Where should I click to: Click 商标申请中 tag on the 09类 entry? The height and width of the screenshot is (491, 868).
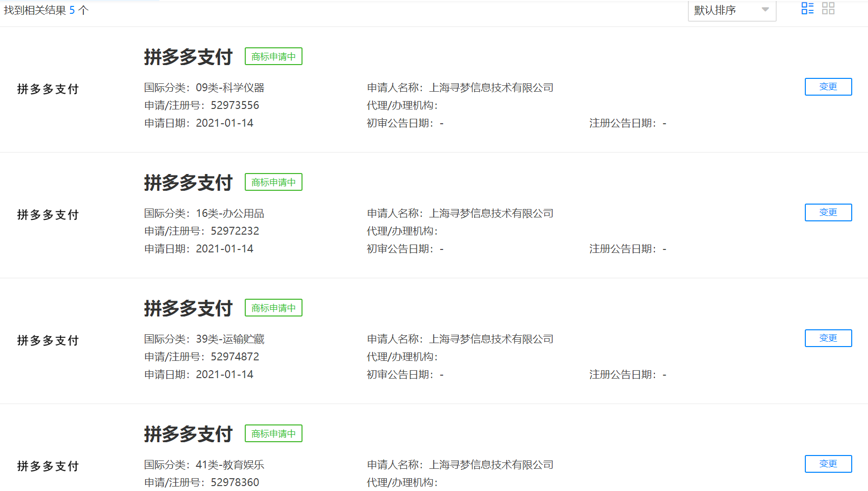tap(273, 56)
